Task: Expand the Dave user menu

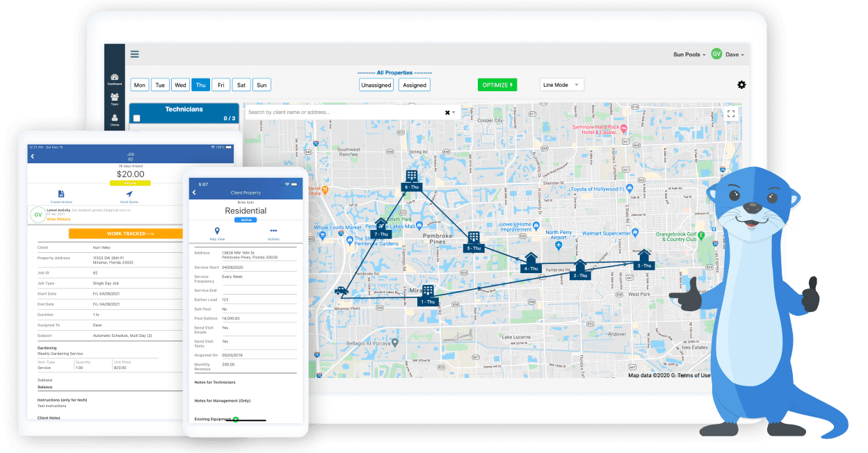Action: coord(734,54)
